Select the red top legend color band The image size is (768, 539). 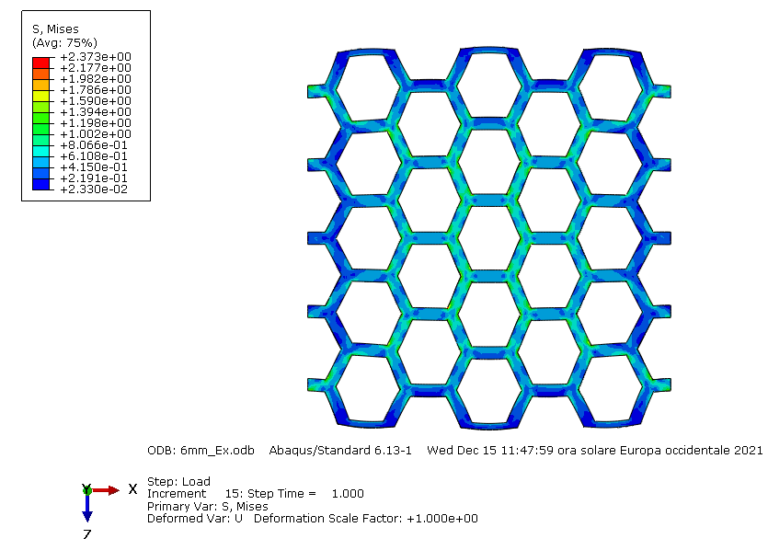pos(41,63)
